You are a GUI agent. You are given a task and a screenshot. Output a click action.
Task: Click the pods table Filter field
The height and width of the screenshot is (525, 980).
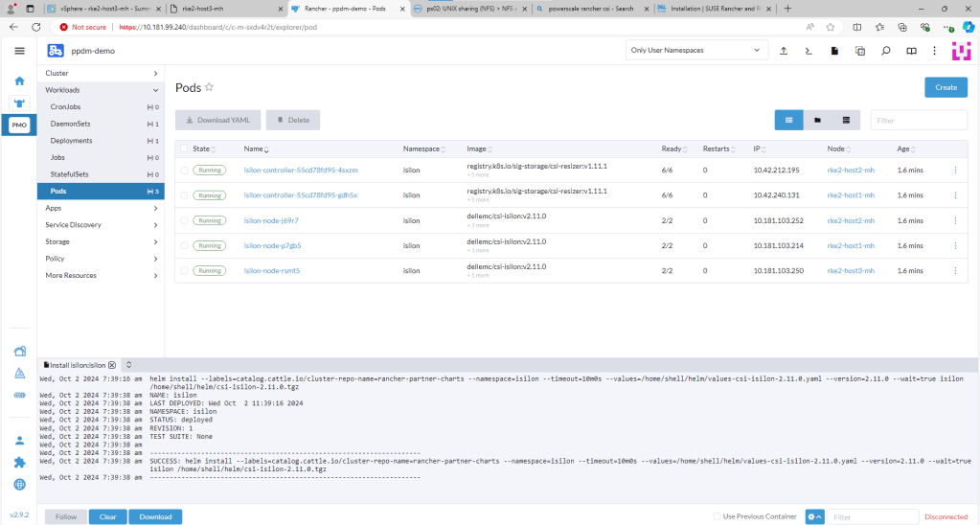[x=918, y=121]
